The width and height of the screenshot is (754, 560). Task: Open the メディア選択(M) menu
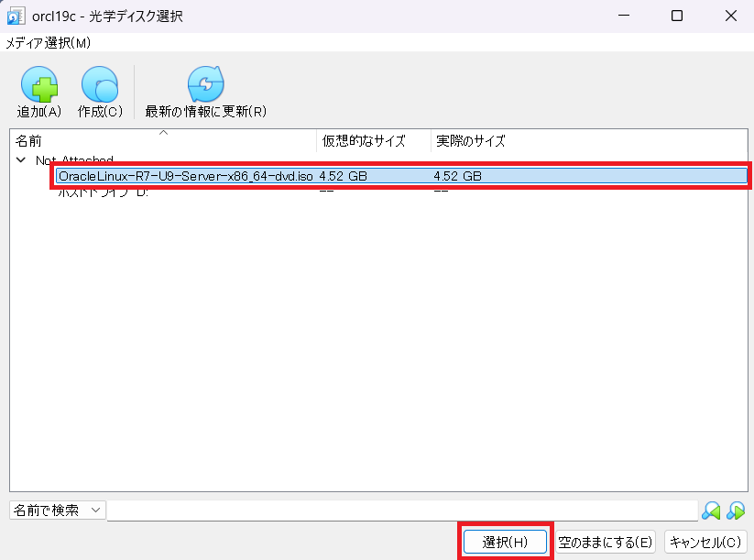click(49, 43)
